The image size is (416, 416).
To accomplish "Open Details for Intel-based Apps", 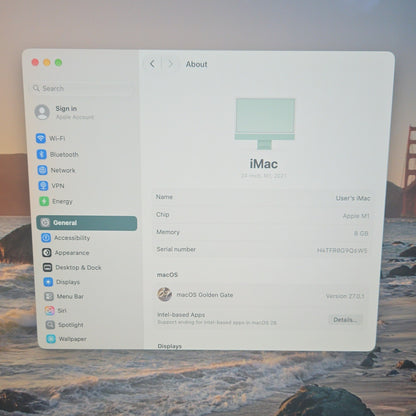I will pos(345,320).
